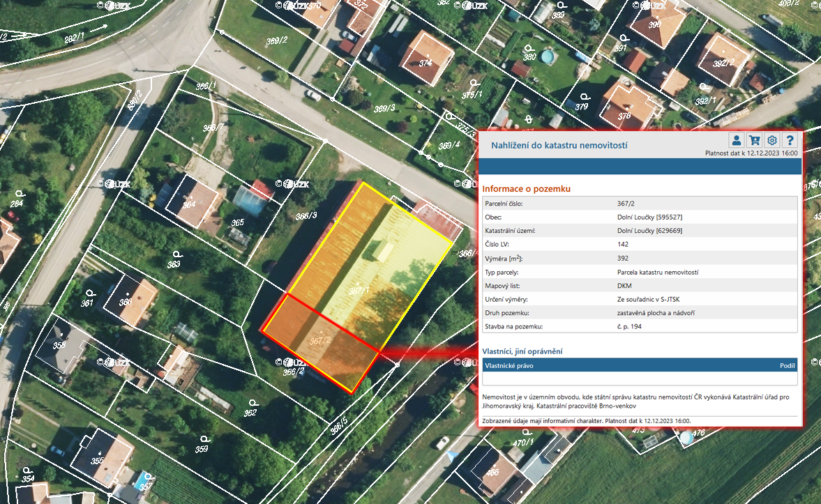Click the Podíl column header
This screenshot has width=821, height=504.
(787, 365)
